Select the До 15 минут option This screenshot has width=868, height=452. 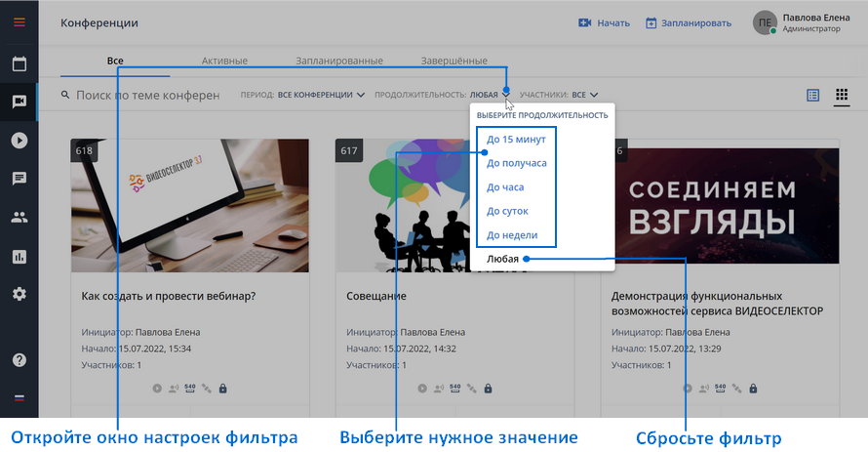(x=516, y=139)
